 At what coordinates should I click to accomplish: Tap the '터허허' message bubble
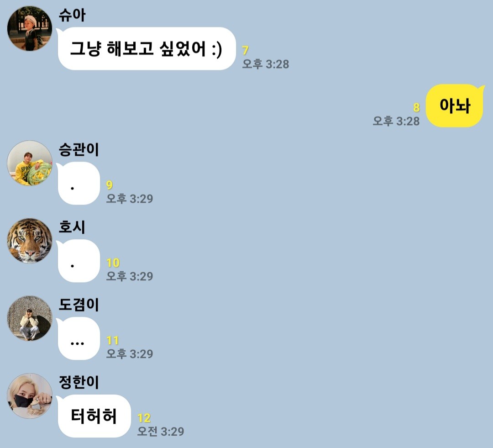tap(94, 416)
